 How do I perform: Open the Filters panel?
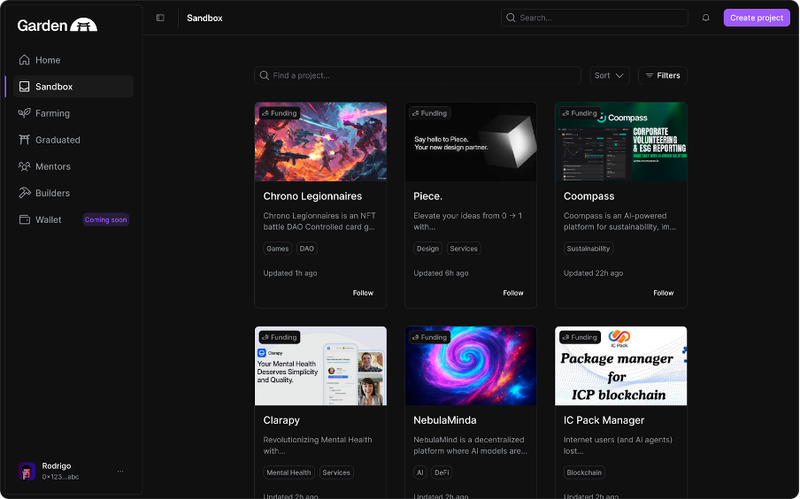pyautogui.click(x=662, y=75)
